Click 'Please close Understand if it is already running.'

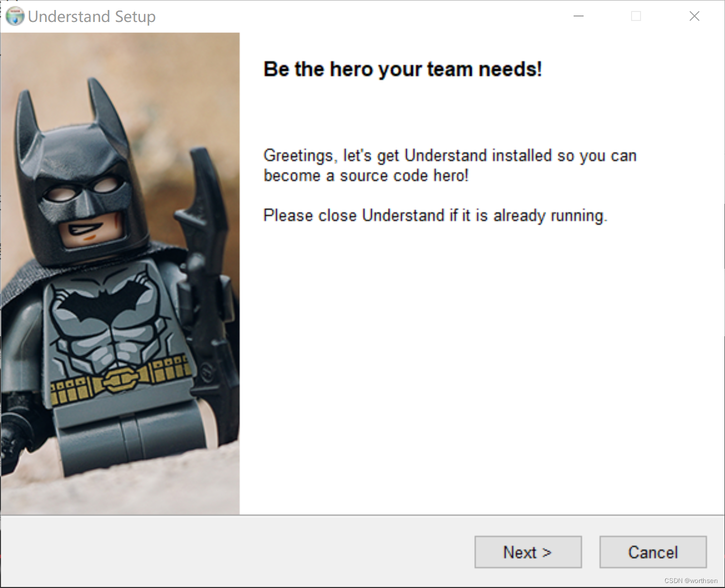tap(435, 216)
